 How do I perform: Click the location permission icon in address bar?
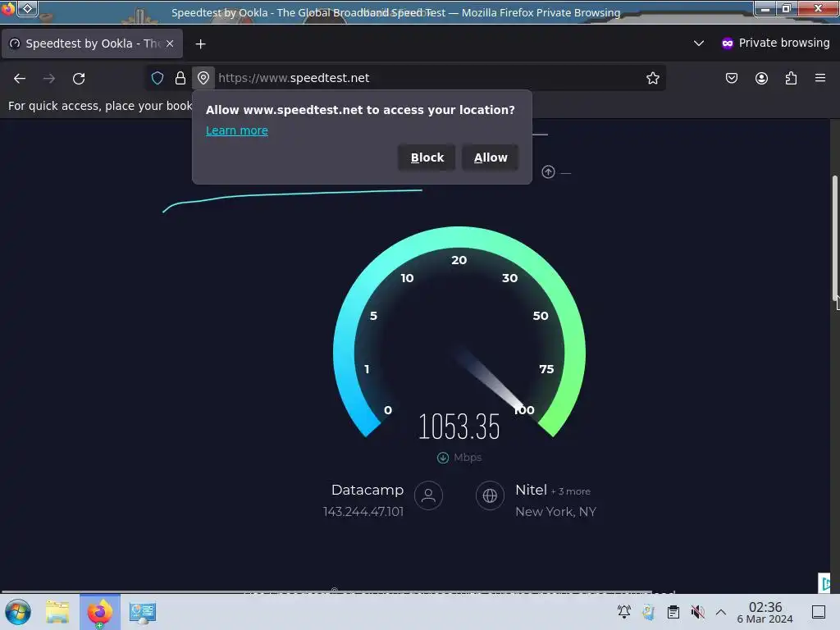[x=203, y=78]
